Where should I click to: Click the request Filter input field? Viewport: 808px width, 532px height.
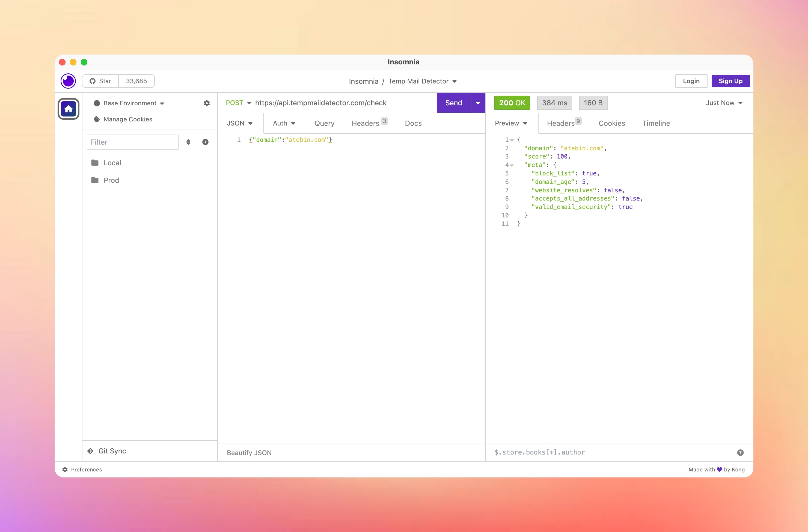132,142
